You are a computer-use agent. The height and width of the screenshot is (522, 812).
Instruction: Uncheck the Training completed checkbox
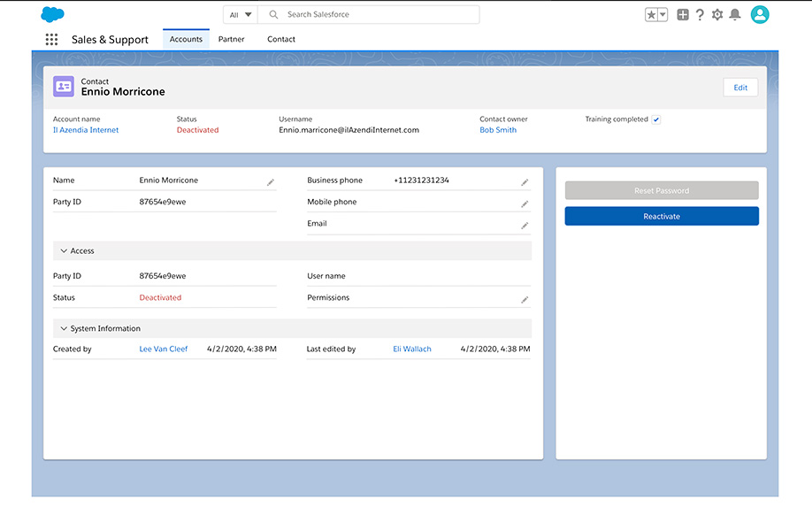tap(655, 119)
